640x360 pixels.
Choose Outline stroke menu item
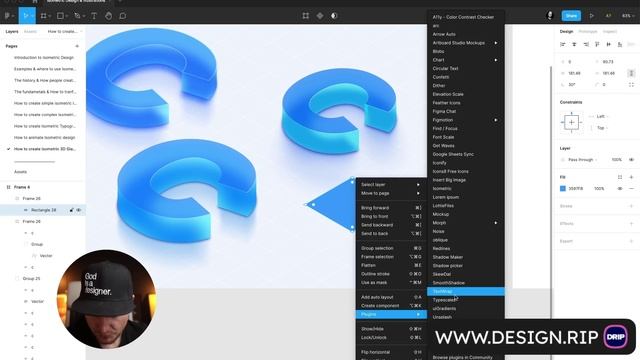pos(391,274)
